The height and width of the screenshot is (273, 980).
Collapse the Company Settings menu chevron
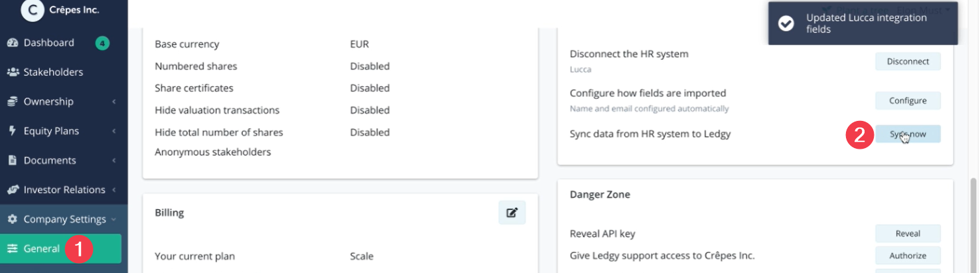point(113,219)
